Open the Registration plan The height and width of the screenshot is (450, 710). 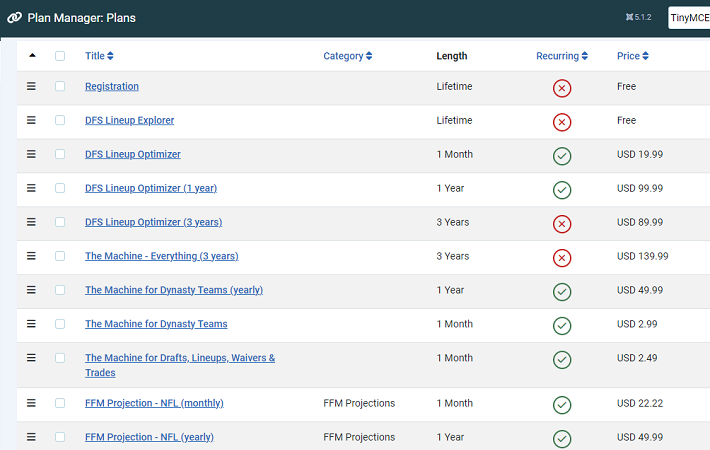pyautogui.click(x=112, y=86)
